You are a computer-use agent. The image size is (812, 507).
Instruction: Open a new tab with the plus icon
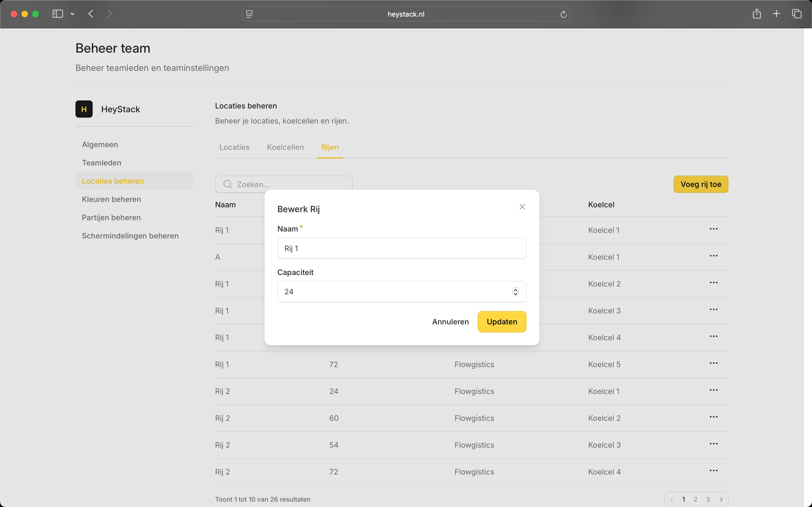click(776, 14)
